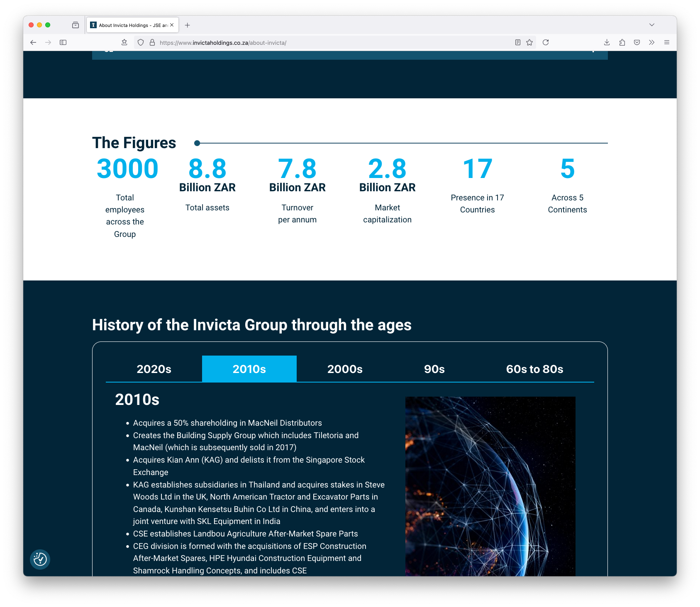Switch to the 2020s history tab
Screen dimensions: 700x607
point(154,369)
